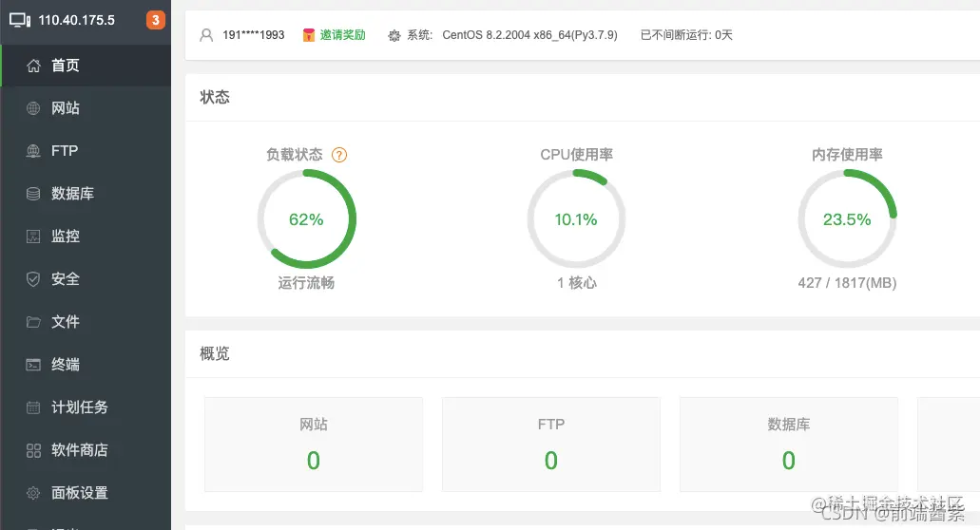Click the database icon next to 数据库
Viewport: 980px width, 530px height.
coord(34,194)
